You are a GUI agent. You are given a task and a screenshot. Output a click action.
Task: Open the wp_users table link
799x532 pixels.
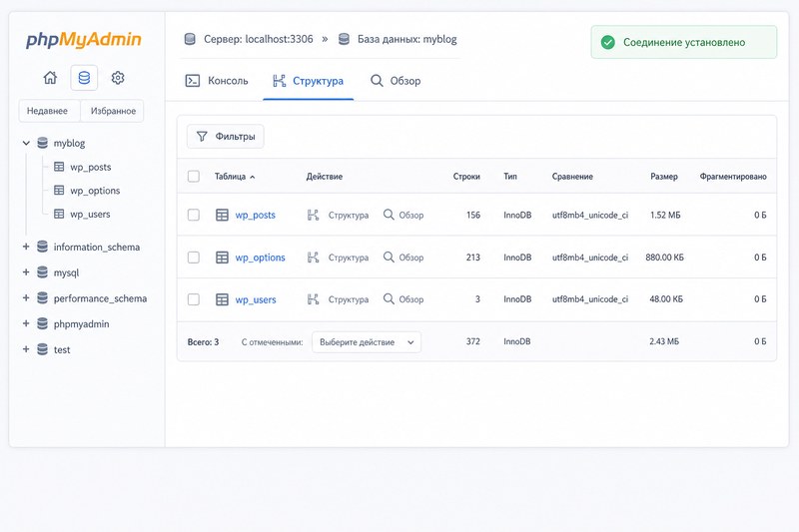[256, 299]
